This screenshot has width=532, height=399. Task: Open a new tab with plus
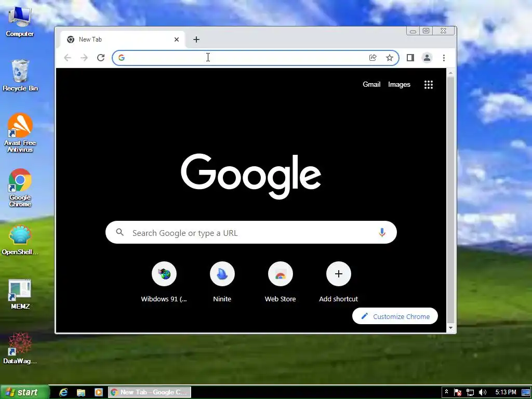click(x=196, y=39)
